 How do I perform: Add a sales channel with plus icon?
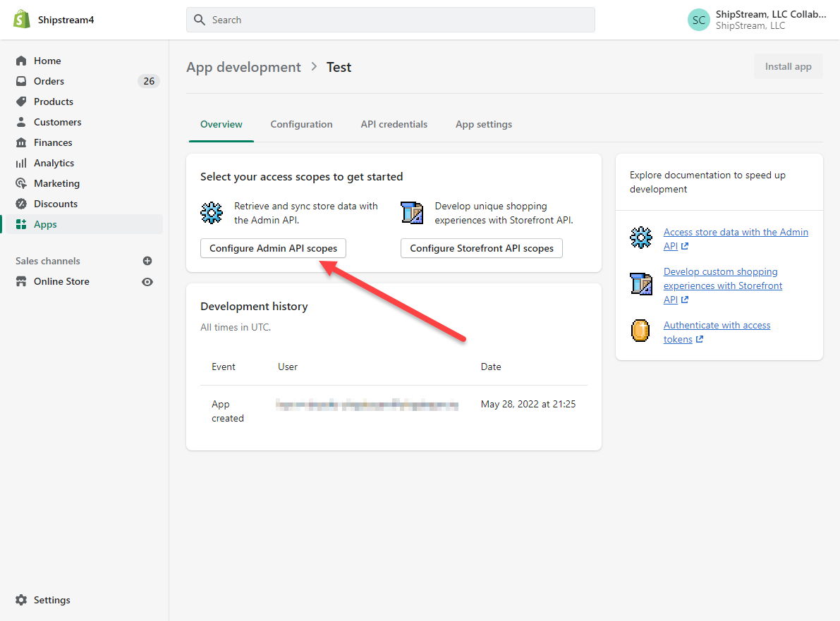pyautogui.click(x=147, y=261)
